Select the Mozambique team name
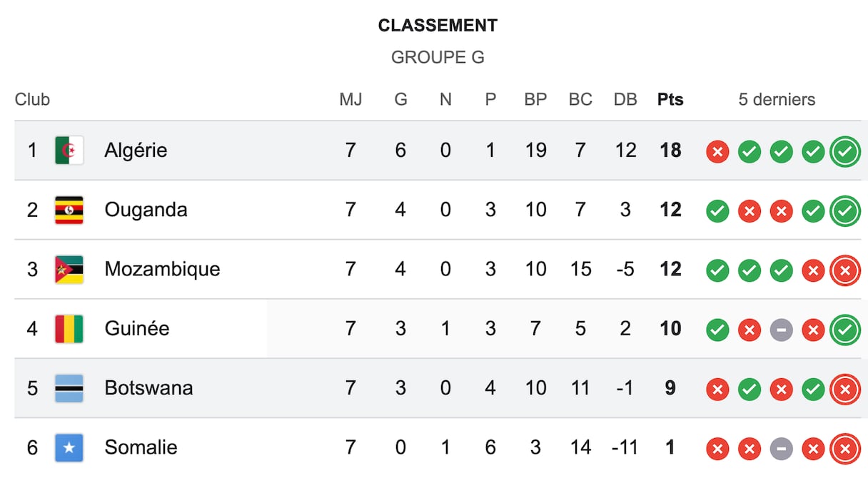Viewport: 868px width, 488px height. pos(162,270)
